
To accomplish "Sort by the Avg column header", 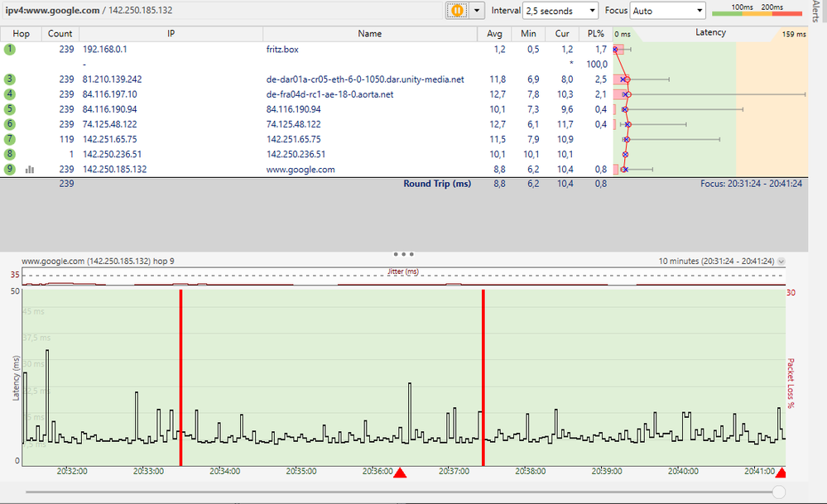I will pyautogui.click(x=494, y=34).
